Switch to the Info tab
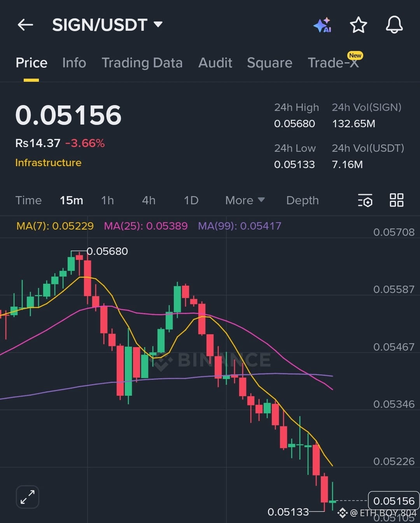The height and width of the screenshot is (523, 420). click(x=74, y=63)
